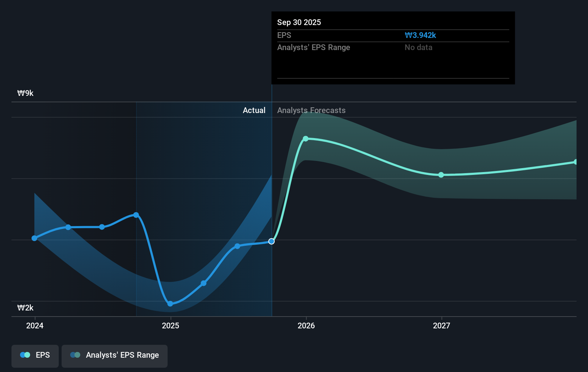Click the 2027 x-axis label

pos(442,325)
